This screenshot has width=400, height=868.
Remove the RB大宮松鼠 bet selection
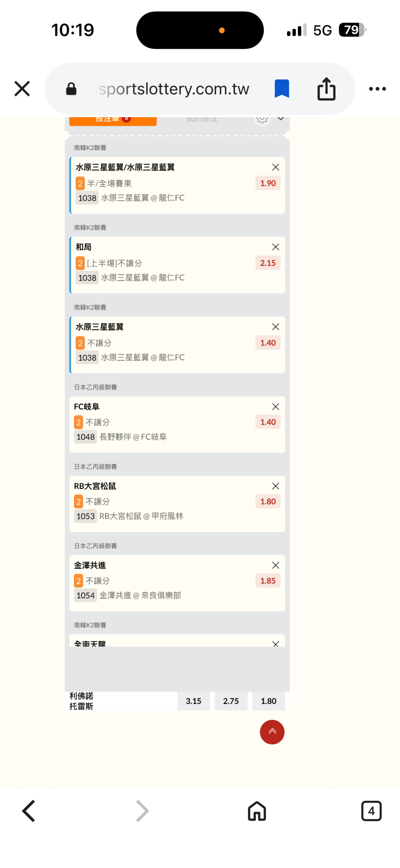click(x=276, y=486)
